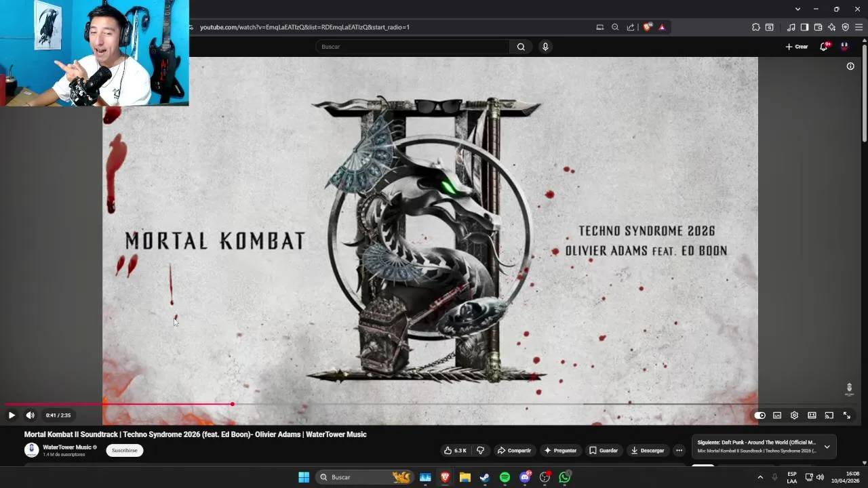The height and width of the screenshot is (488, 868).
Task: Open the YouTube account avatar menu
Action: coord(844,47)
